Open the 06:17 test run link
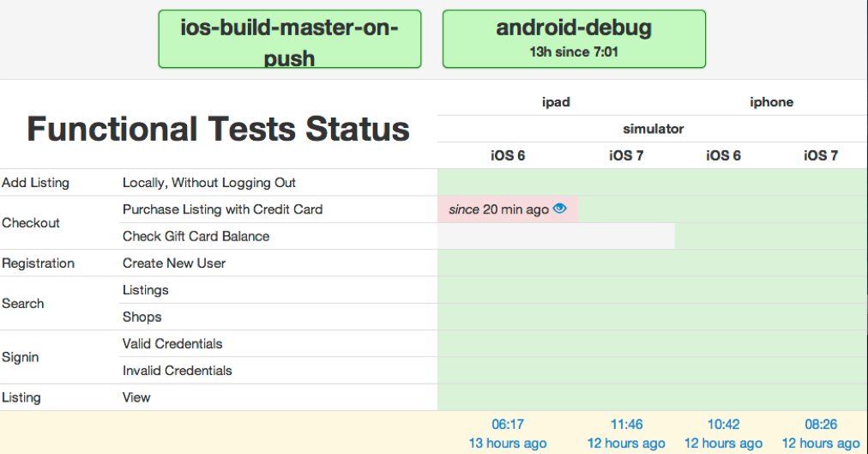The height and width of the screenshot is (454, 868). pyautogui.click(x=508, y=424)
